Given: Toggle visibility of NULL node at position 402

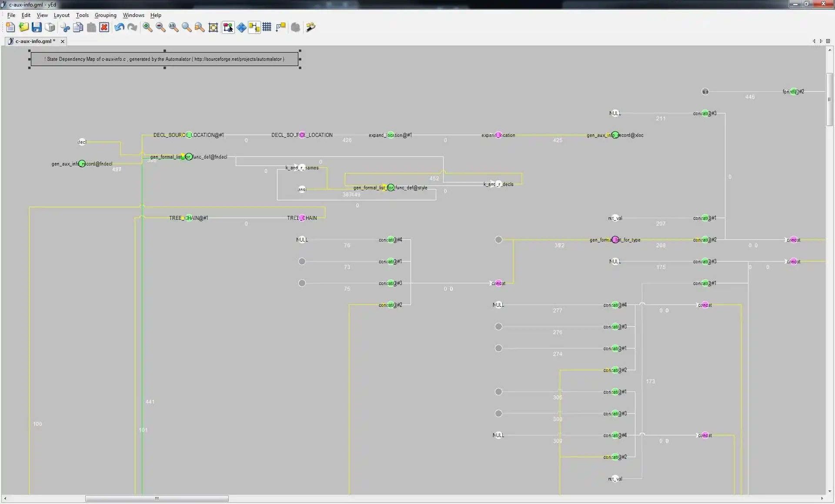Looking at the screenshot, I should tap(302, 239).
